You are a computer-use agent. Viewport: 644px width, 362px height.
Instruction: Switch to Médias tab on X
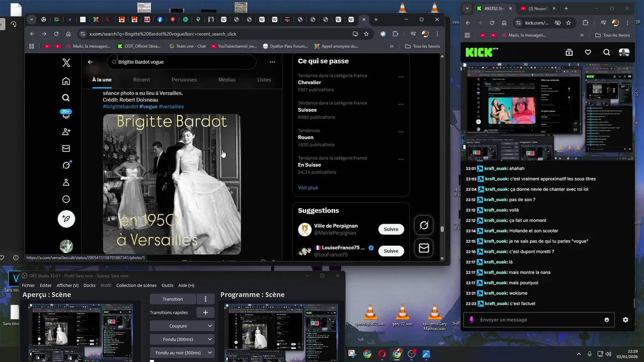coord(227,79)
